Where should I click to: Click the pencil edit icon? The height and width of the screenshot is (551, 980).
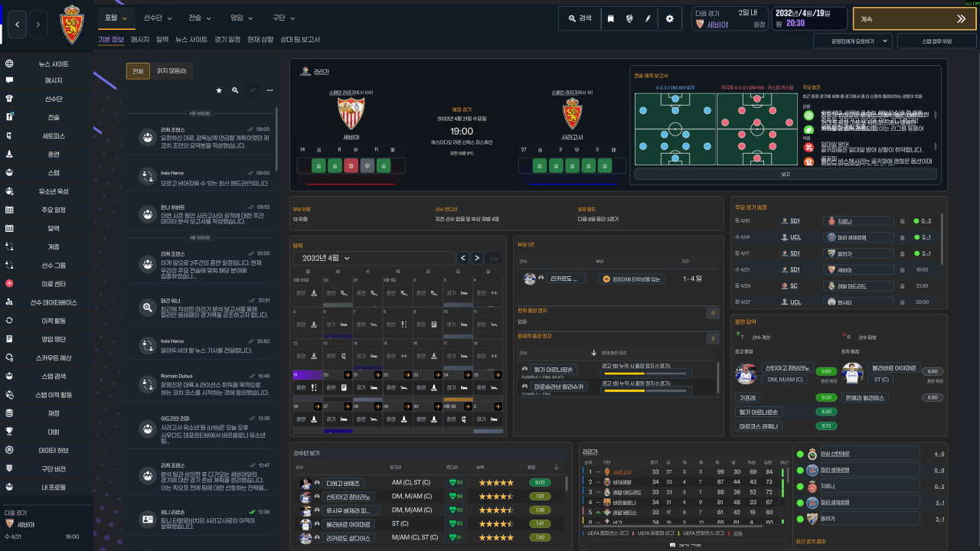pyautogui.click(x=648, y=18)
